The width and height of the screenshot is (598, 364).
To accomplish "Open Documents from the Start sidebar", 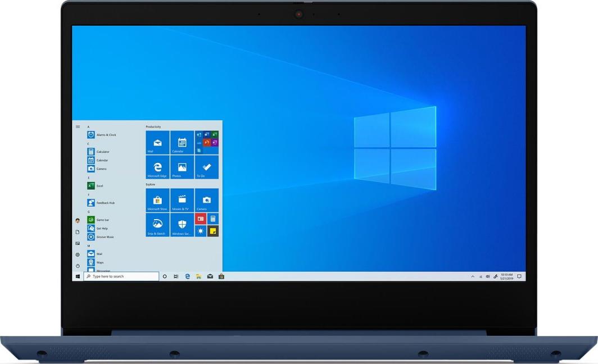I will (x=78, y=232).
